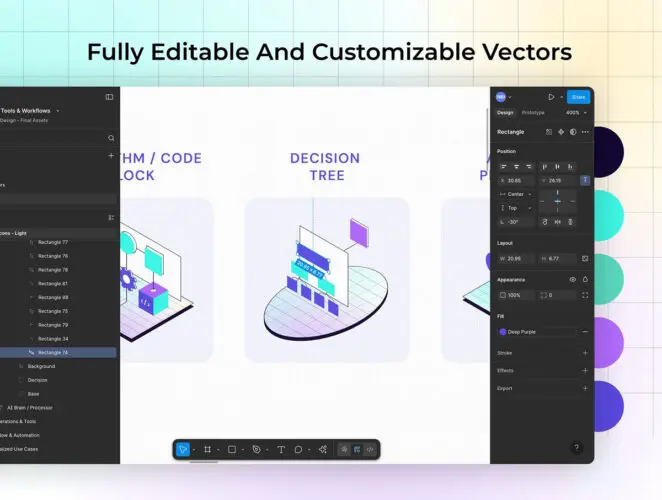The width and height of the screenshot is (662, 500).
Task: Open the Top vertical constraint dropdown
Action: (x=516, y=208)
